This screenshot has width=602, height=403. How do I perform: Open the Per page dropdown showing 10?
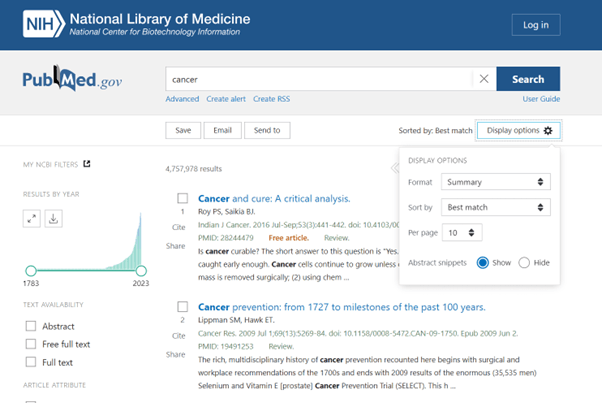(x=462, y=233)
